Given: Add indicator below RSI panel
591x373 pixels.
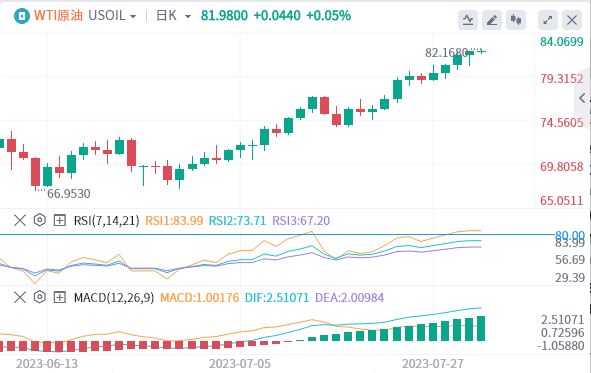Looking at the screenshot, I should 60,220.
